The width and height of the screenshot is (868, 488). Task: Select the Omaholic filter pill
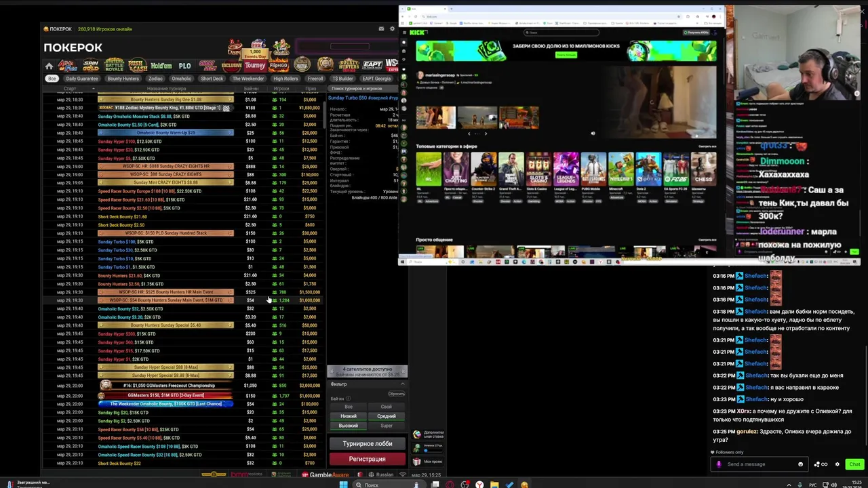click(x=181, y=79)
